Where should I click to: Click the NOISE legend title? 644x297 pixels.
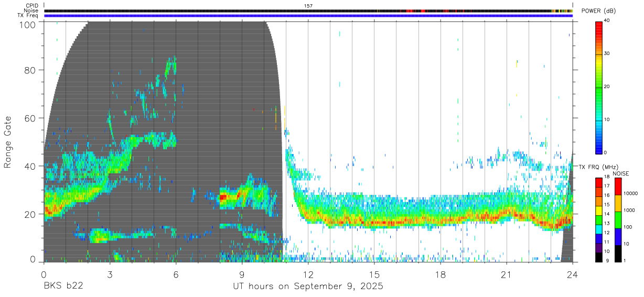[x=621, y=173]
